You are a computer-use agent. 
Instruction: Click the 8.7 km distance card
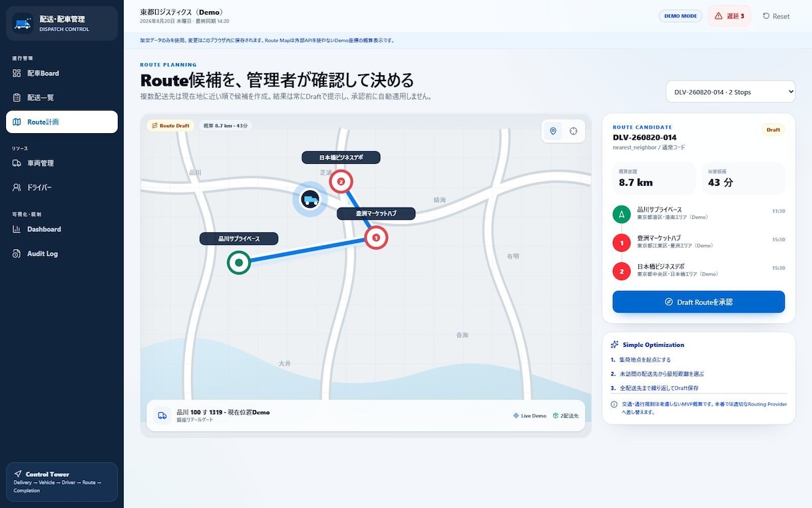(654, 178)
